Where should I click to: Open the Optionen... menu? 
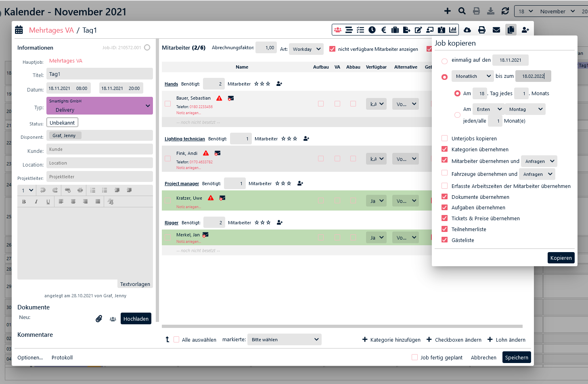click(30, 358)
